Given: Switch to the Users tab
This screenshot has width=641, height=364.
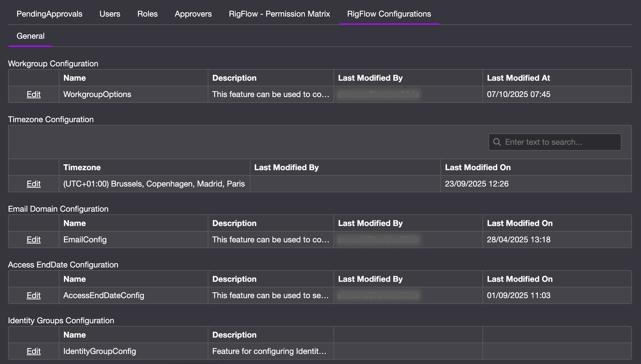Looking at the screenshot, I should [x=110, y=14].
